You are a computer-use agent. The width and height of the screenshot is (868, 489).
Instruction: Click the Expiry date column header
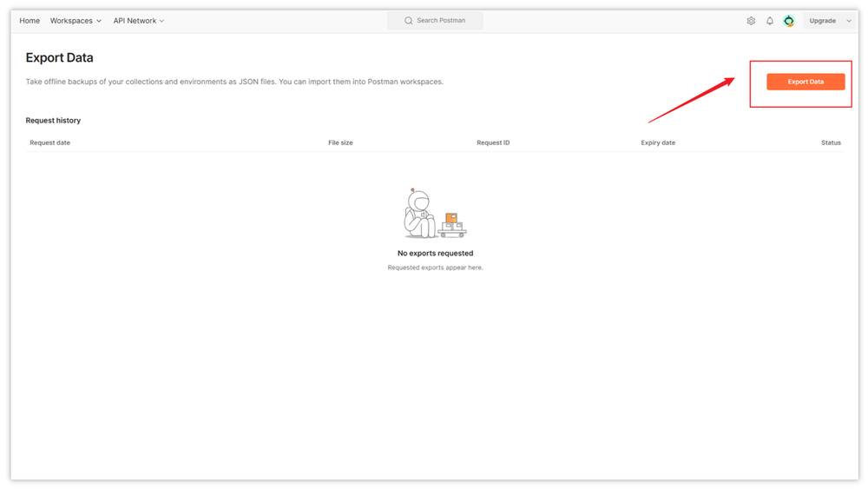[x=658, y=142]
